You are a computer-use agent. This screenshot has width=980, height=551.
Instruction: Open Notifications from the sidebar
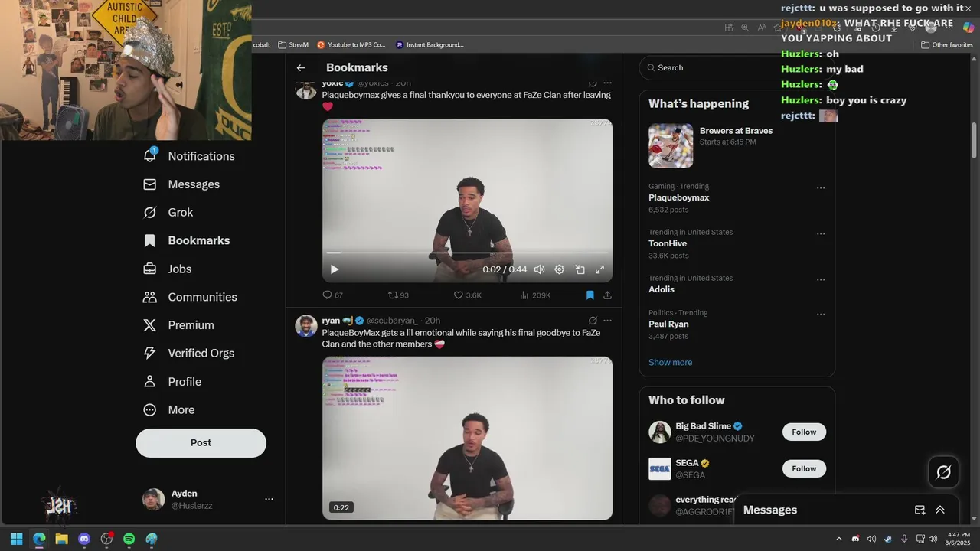click(189, 156)
